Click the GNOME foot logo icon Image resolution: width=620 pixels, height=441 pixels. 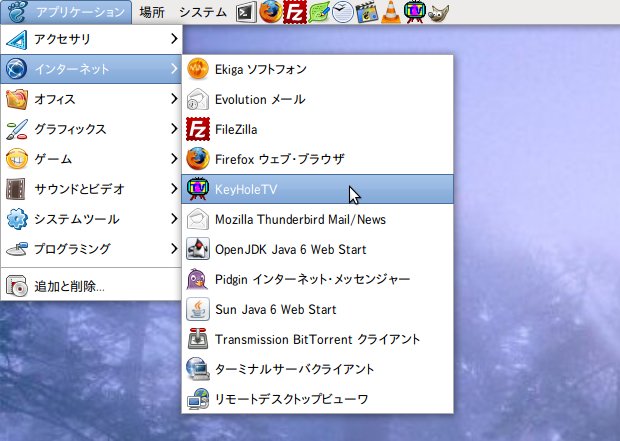(16, 12)
